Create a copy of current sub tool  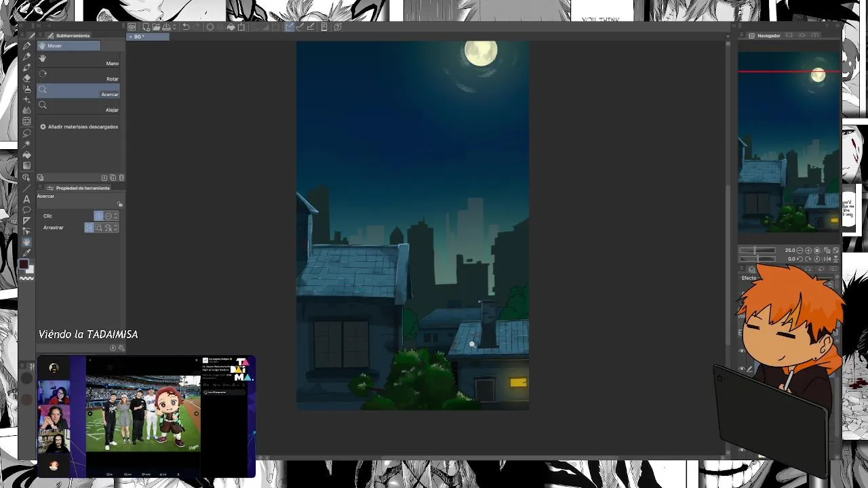point(113,178)
